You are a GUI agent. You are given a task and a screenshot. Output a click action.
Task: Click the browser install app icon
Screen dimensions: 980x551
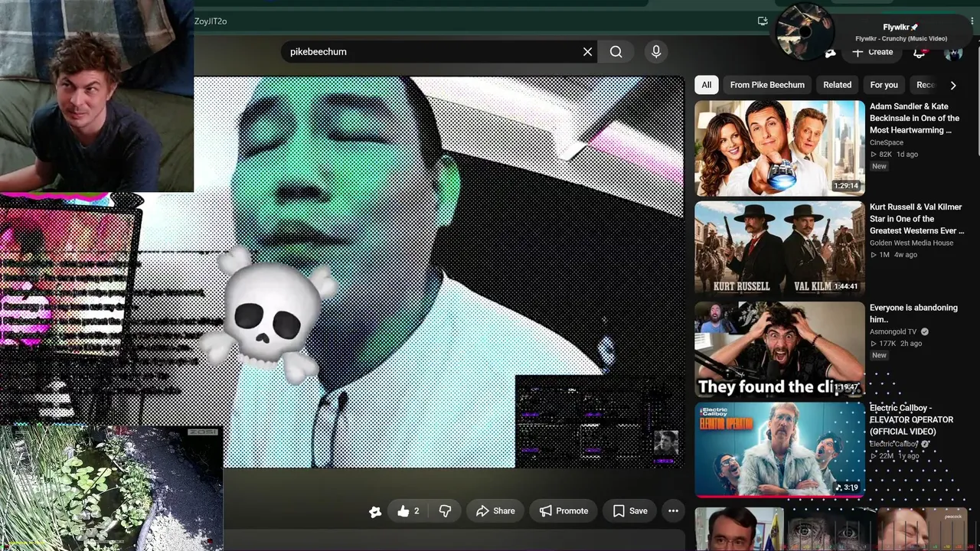pyautogui.click(x=763, y=21)
